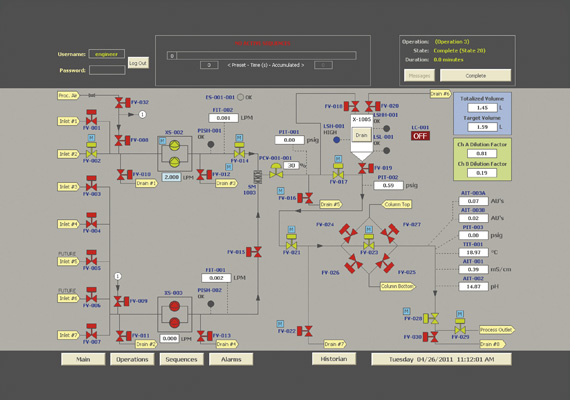Select the FV-025 column valve

coord(385,263)
